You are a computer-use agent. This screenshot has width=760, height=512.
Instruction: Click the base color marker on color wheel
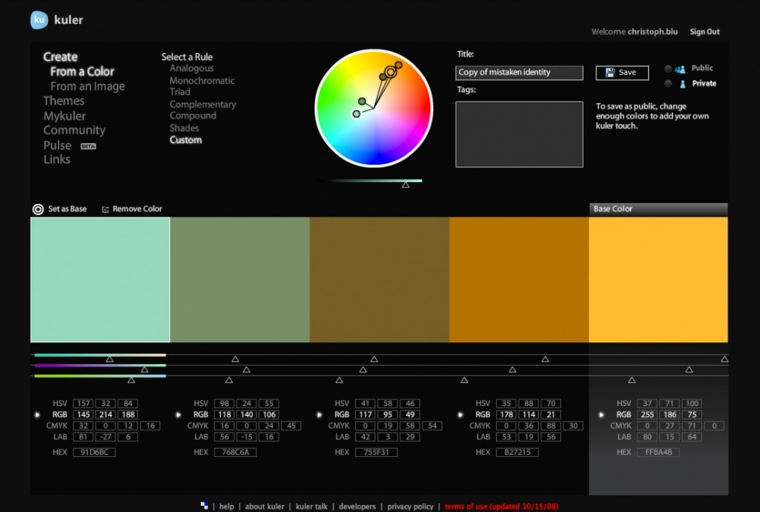pos(390,73)
